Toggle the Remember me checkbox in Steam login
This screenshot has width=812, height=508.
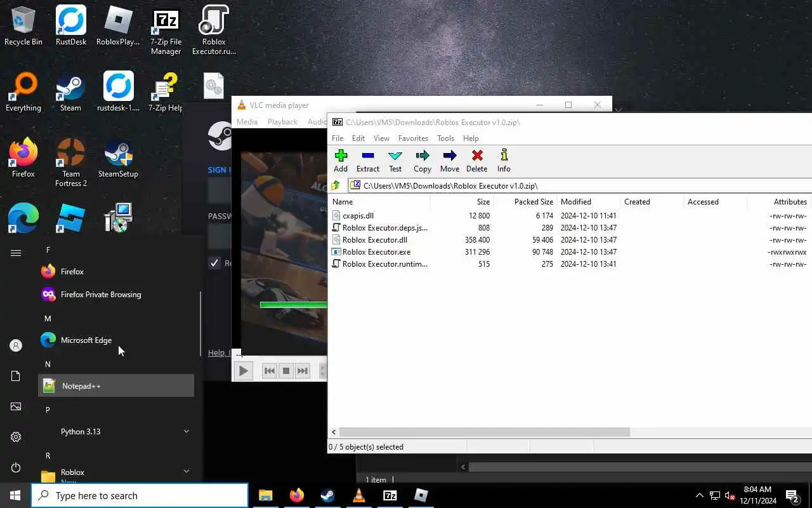point(215,263)
